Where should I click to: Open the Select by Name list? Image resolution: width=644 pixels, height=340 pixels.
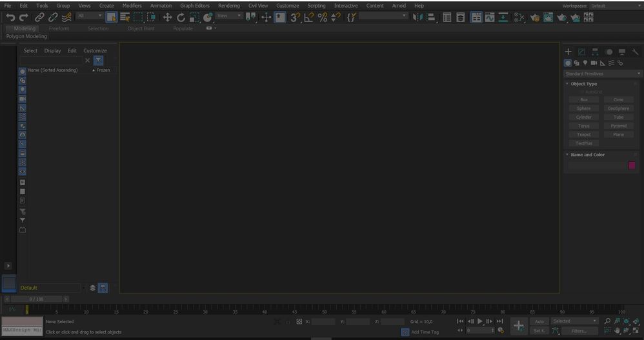[125, 17]
